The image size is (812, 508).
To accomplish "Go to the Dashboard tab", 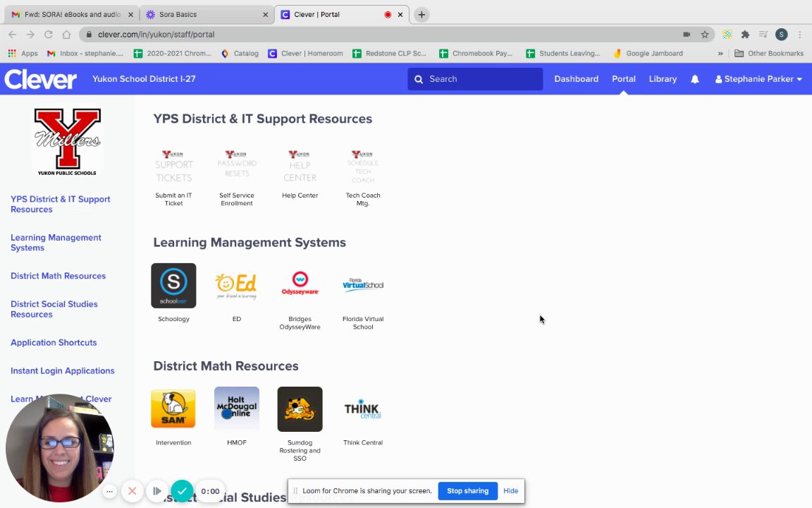I will click(577, 79).
